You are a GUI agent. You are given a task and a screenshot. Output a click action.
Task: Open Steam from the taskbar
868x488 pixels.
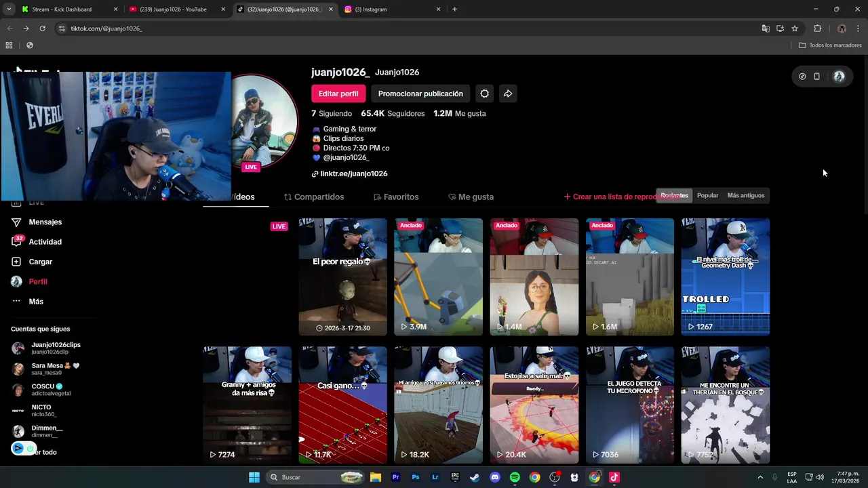tap(475, 477)
